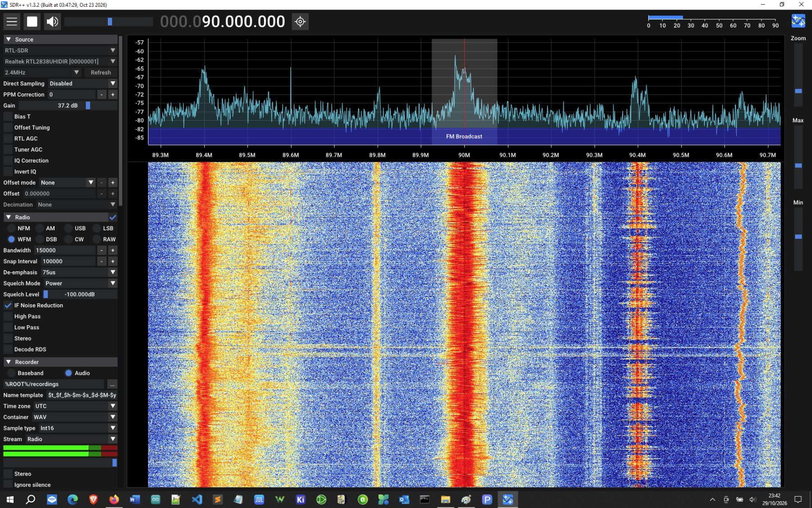812x508 pixels.
Task: Stop SDR playback with the stop button
Action: tap(32, 21)
